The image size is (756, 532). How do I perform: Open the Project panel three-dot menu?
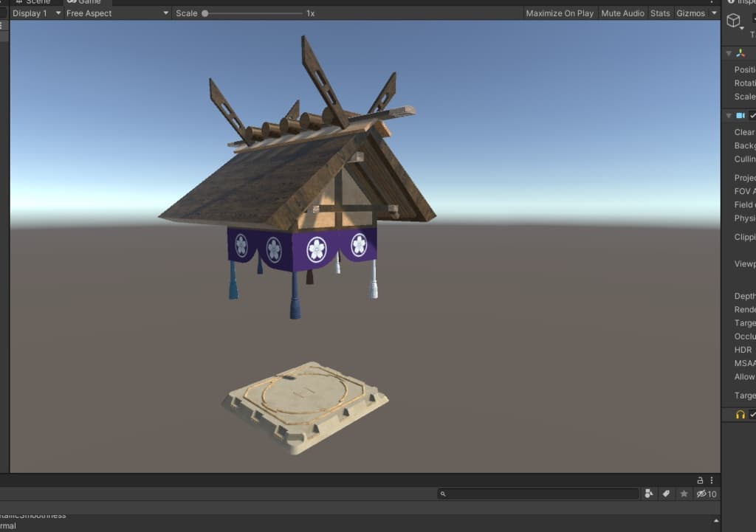pos(712,480)
